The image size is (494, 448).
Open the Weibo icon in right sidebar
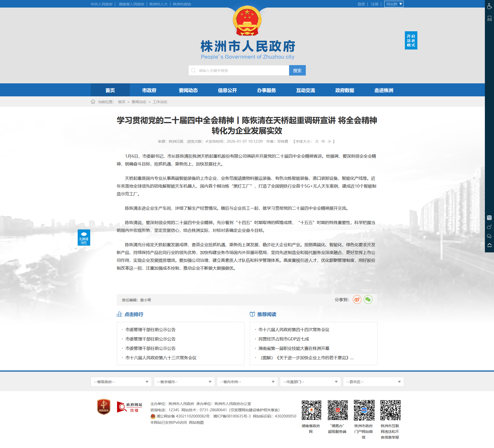coord(489,227)
